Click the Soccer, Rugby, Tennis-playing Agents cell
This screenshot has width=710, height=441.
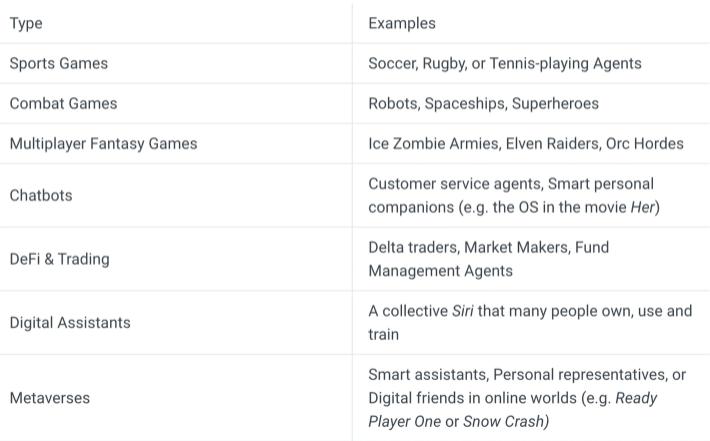point(504,63)
